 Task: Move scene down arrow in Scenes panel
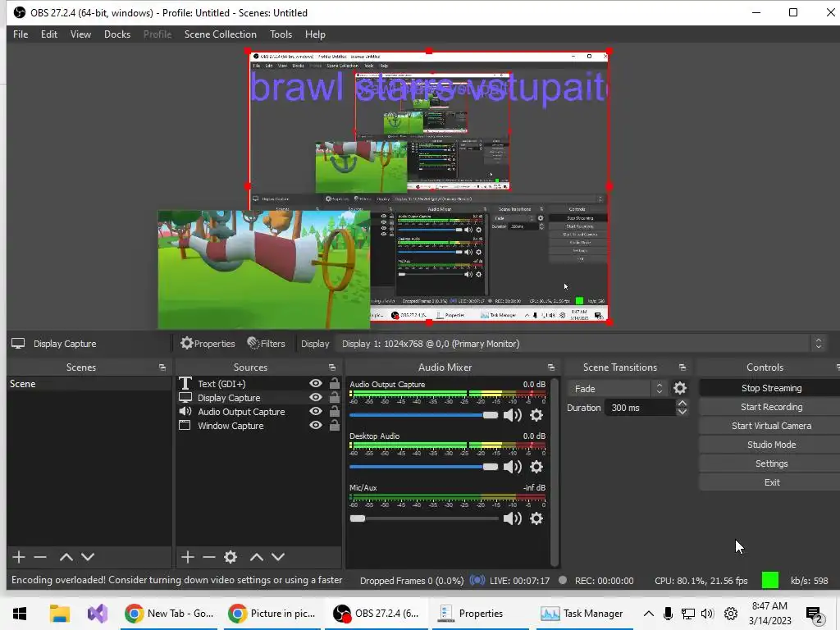coord(88,557)
